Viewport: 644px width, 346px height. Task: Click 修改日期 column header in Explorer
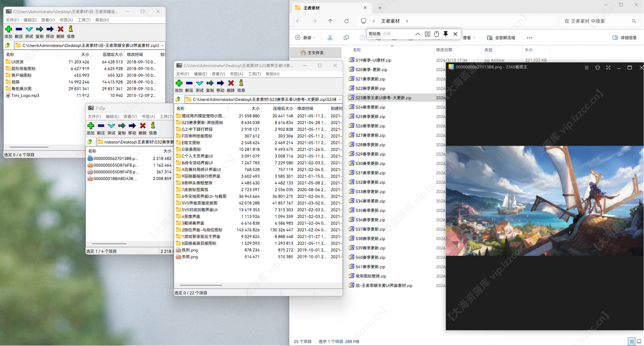point(444,50)
